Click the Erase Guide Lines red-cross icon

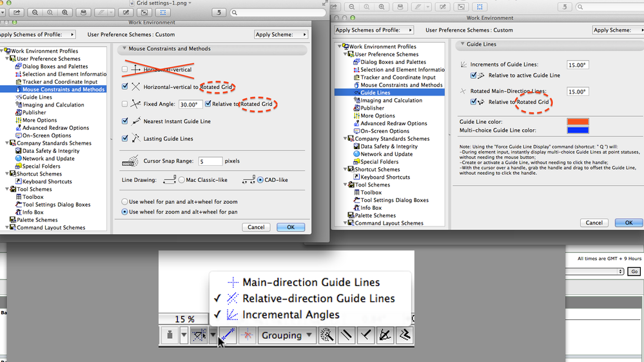[247, 336]
